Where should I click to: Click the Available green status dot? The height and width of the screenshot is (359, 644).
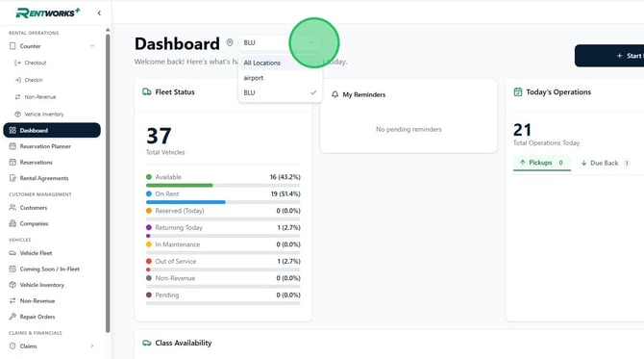[x=149, y=177]
